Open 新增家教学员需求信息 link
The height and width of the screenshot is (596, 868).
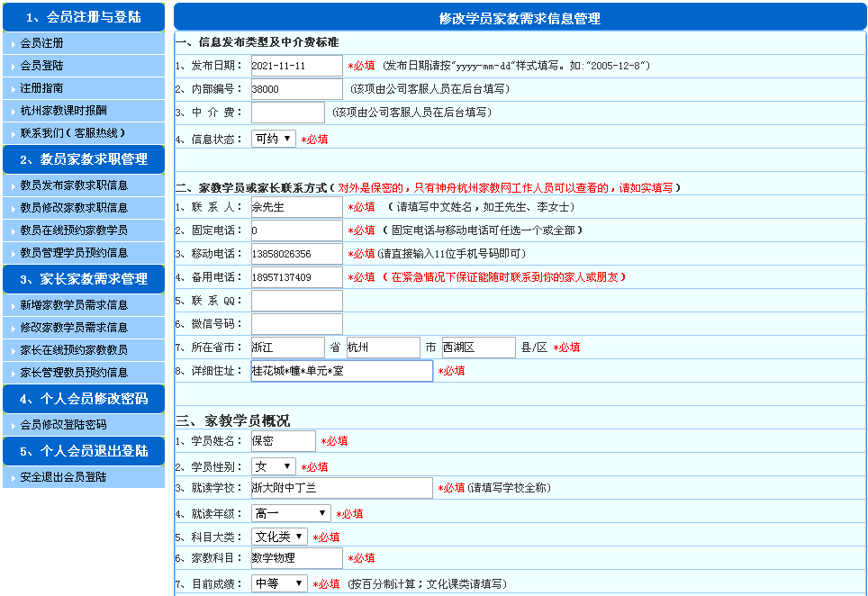tap(74, 305)
